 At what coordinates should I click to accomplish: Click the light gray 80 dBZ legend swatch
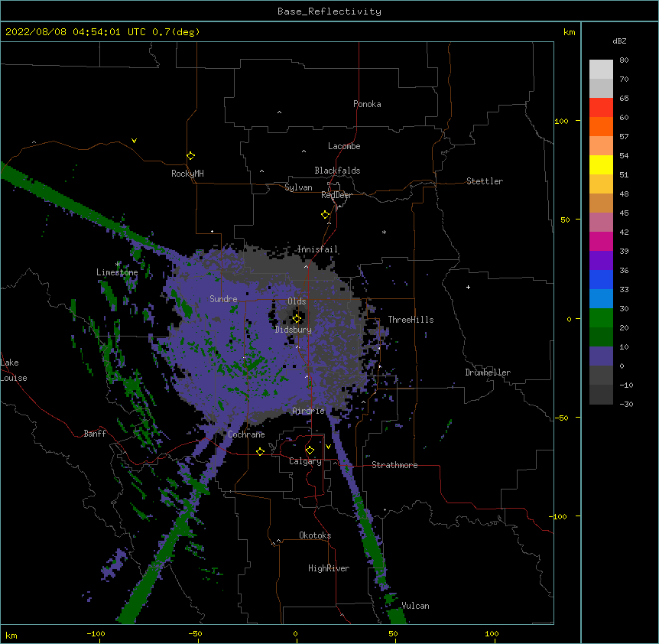[x=601, y=70]
